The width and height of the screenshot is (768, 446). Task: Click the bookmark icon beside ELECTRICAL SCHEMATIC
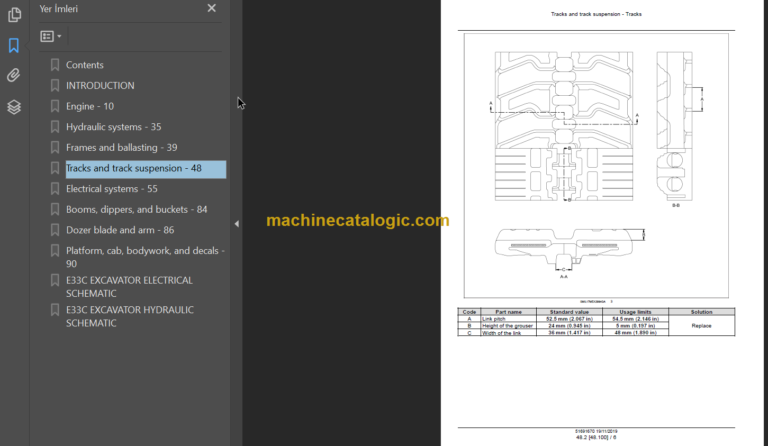pyautogui.click(x=55, y=280)
